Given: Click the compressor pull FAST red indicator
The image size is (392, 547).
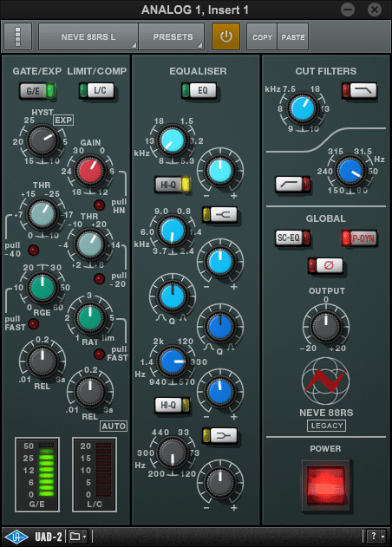Looking at the screenshot, I should point(99,354).
